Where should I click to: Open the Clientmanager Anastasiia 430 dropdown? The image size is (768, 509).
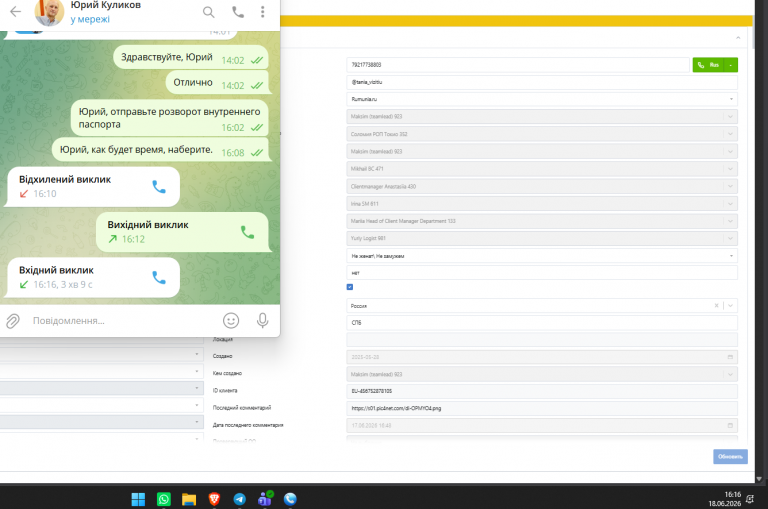click(542, 187)
